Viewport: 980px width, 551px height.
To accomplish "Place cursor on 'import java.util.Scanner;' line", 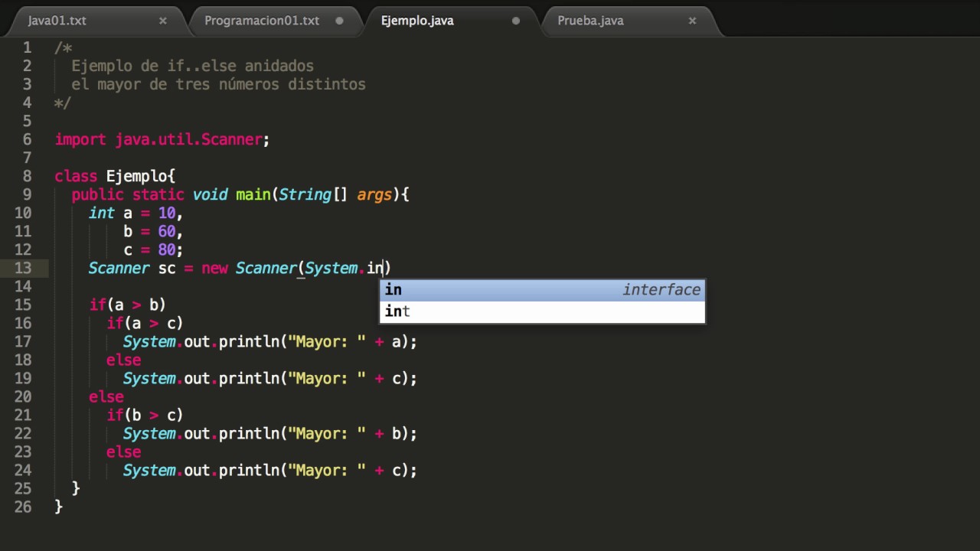I will [162, 139].
